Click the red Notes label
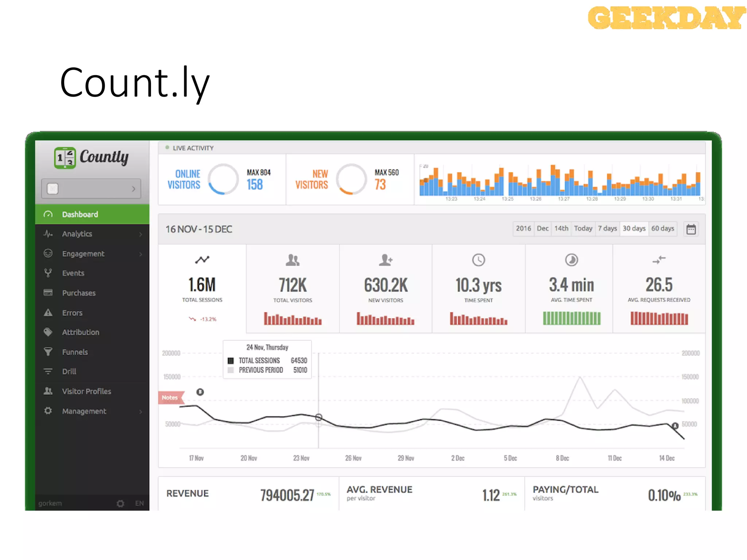 tap(170, 397)
